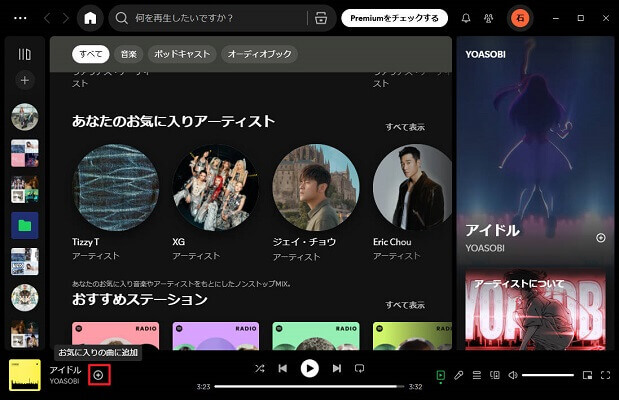Screen dimensions: 619x400
Task: Toggle repeat mode
Action: tap(359, 368)
